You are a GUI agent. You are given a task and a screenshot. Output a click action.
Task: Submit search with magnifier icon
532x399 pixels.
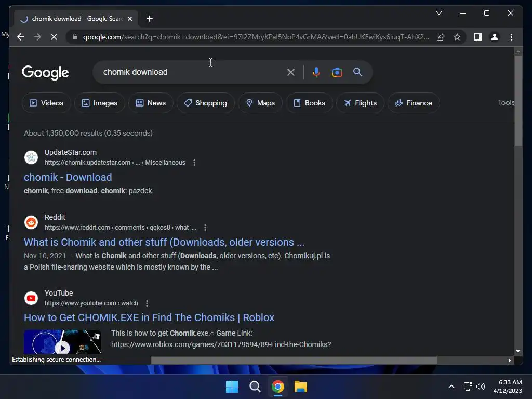(357, 72)
